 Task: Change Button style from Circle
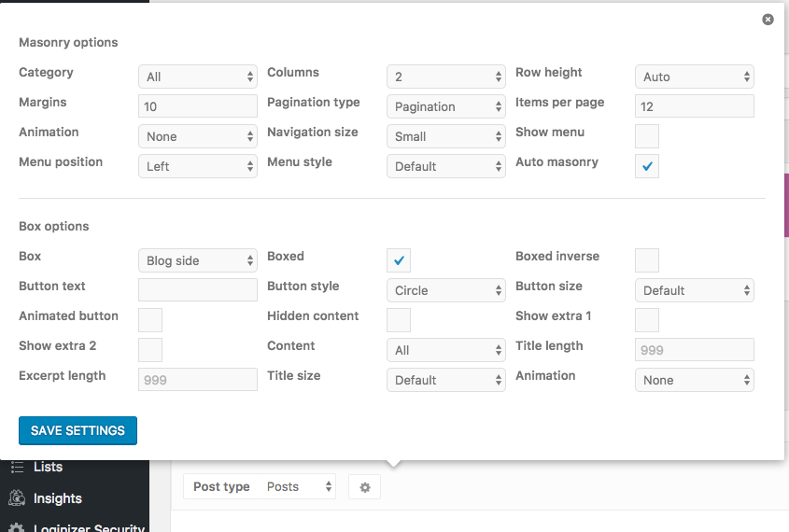(x=445, y=290)
